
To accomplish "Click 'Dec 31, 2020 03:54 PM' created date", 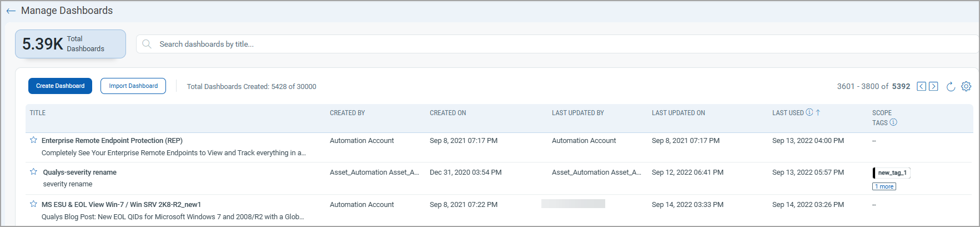I will tap(465, 172).
